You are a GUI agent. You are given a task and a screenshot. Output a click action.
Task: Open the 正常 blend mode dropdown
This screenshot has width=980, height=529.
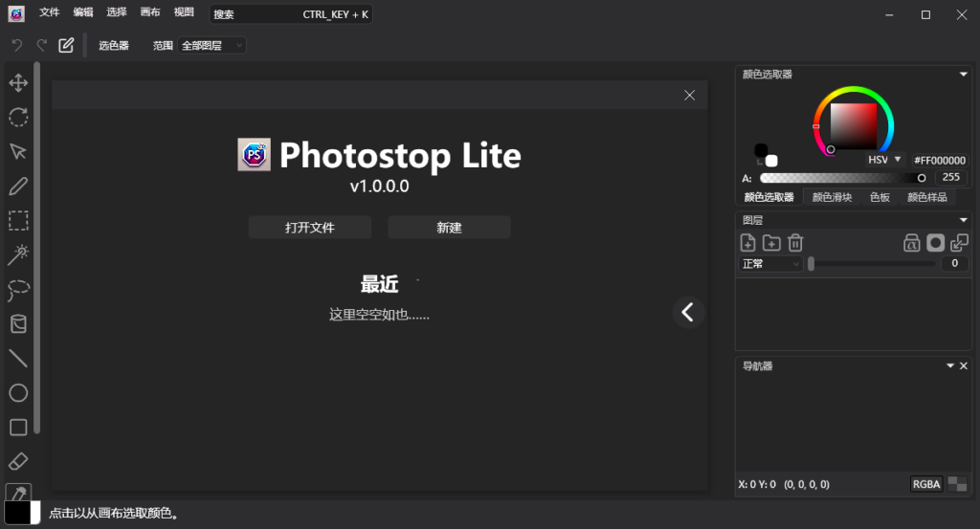[770, 264]
